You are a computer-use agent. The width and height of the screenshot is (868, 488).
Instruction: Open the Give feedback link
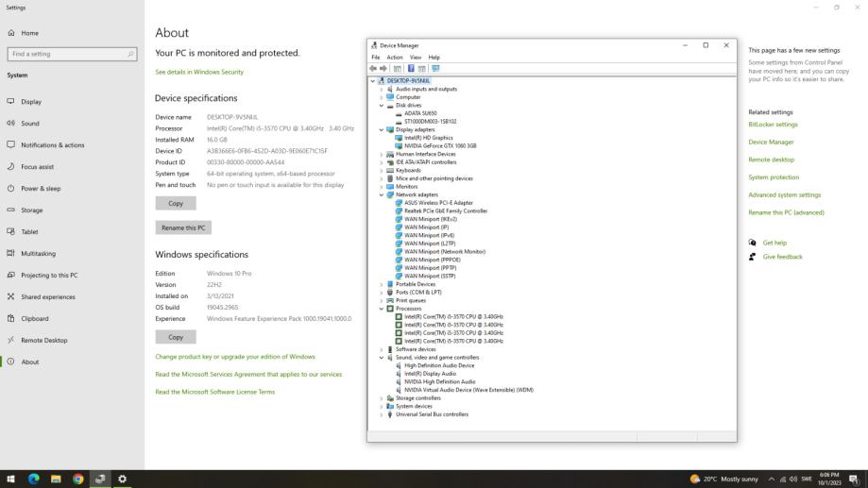782,257
